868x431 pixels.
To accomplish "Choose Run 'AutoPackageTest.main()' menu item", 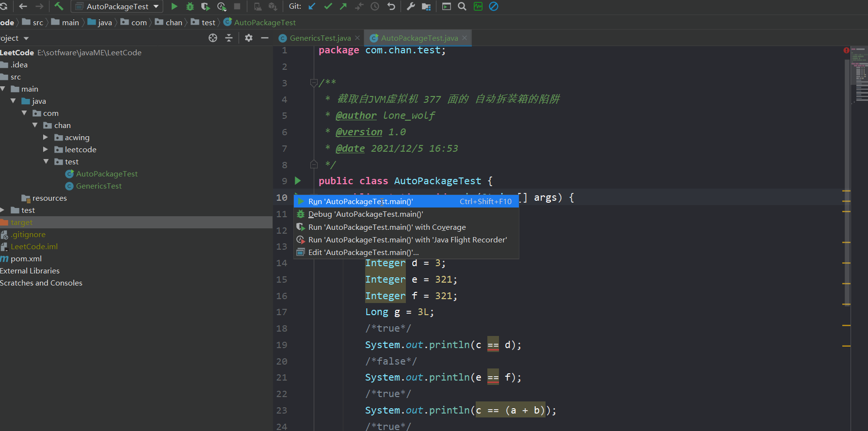I will 406,201.
